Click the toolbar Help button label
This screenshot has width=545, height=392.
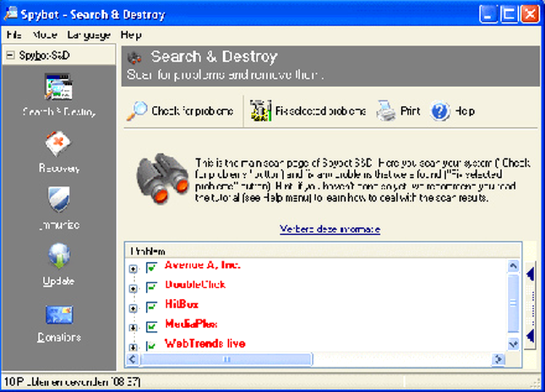(x=465, y=111)
